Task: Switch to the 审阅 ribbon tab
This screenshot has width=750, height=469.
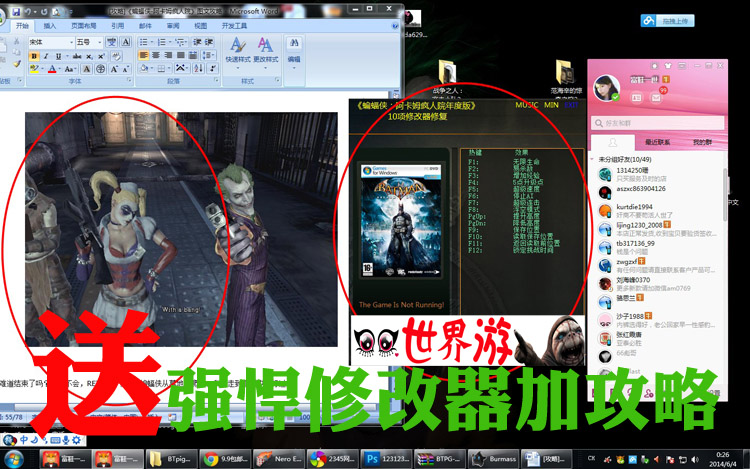Action: [x=173, y=26]
